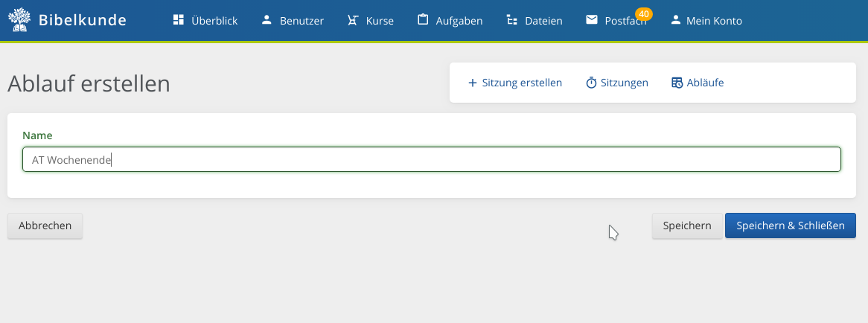
Task: Click the Postfach envelope icon
Action: (592, 20)
